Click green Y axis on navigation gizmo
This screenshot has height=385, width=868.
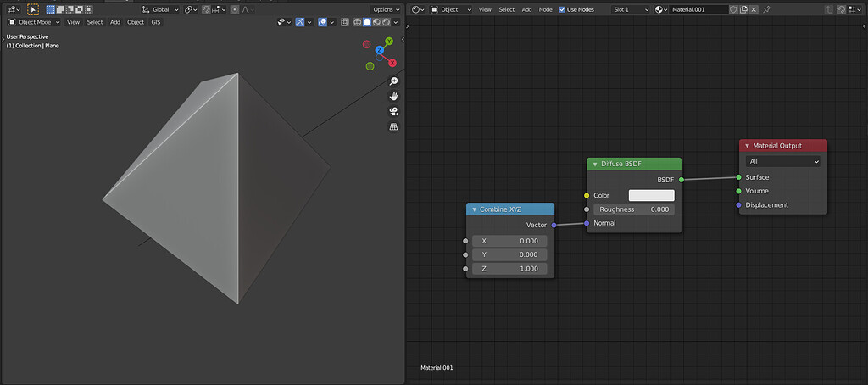[389, 41]
